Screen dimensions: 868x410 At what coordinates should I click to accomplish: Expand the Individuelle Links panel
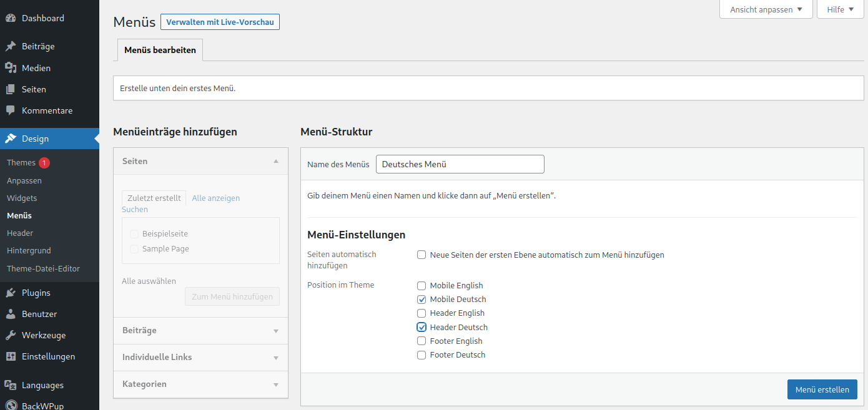tap(200, 358)
